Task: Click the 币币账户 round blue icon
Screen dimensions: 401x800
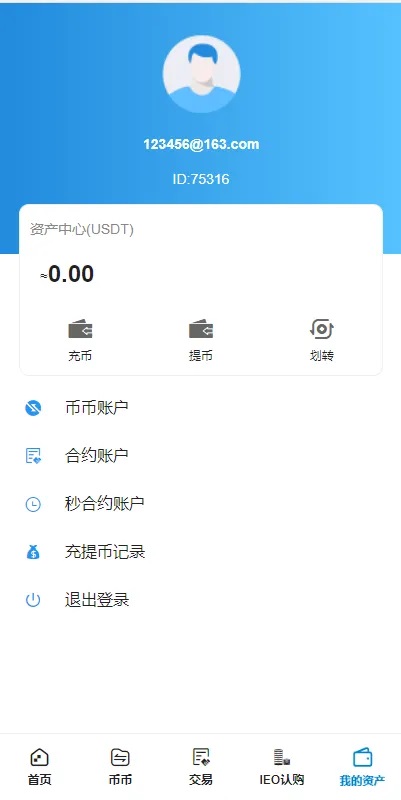Action: point(33,408)
